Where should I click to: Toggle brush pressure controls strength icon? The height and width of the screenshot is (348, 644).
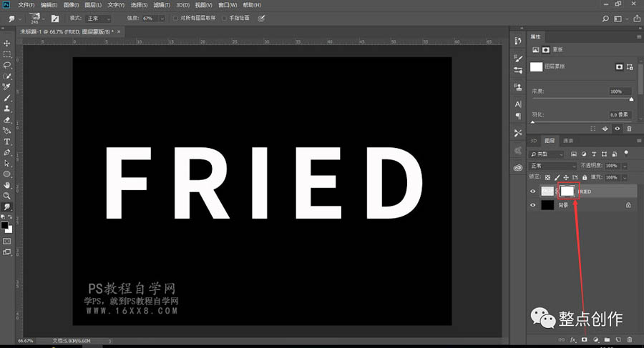coord(261,19)
